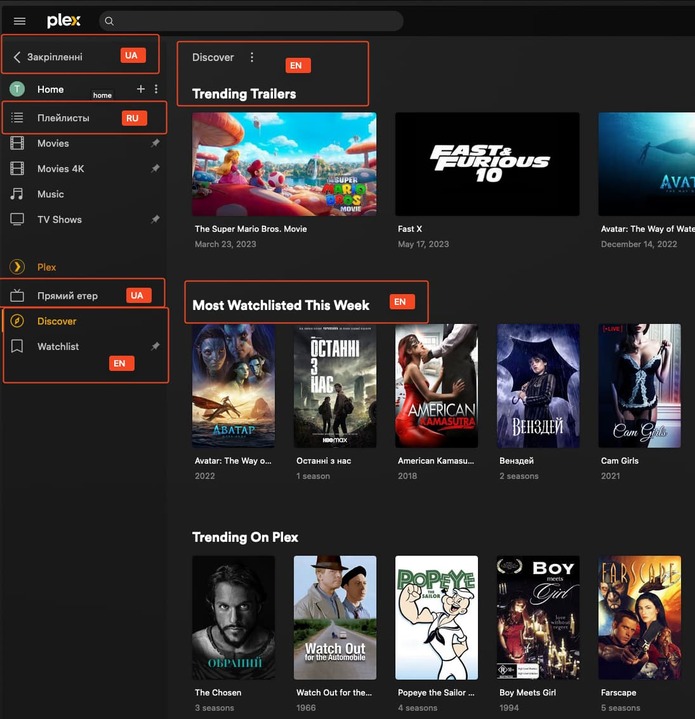Click Прямий етер live TV icon
This screenshot has height=719, width=695.
click(17, 295)
